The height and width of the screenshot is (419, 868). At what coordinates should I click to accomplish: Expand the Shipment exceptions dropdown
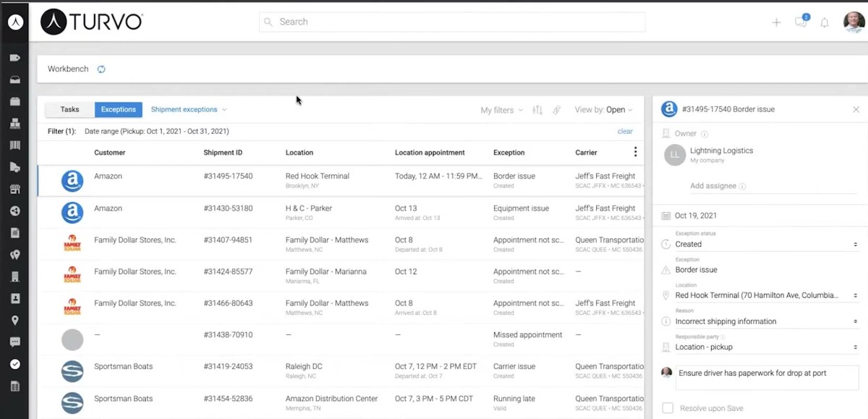tap(189, 110)
